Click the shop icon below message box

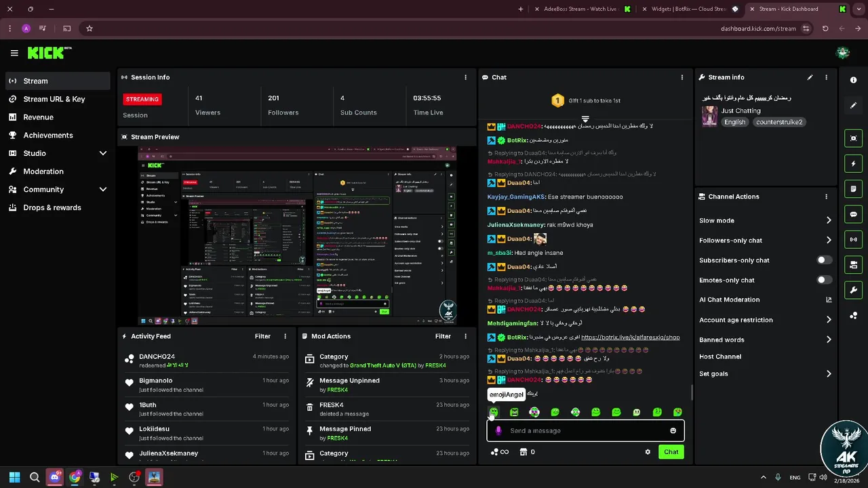[524, 452]
